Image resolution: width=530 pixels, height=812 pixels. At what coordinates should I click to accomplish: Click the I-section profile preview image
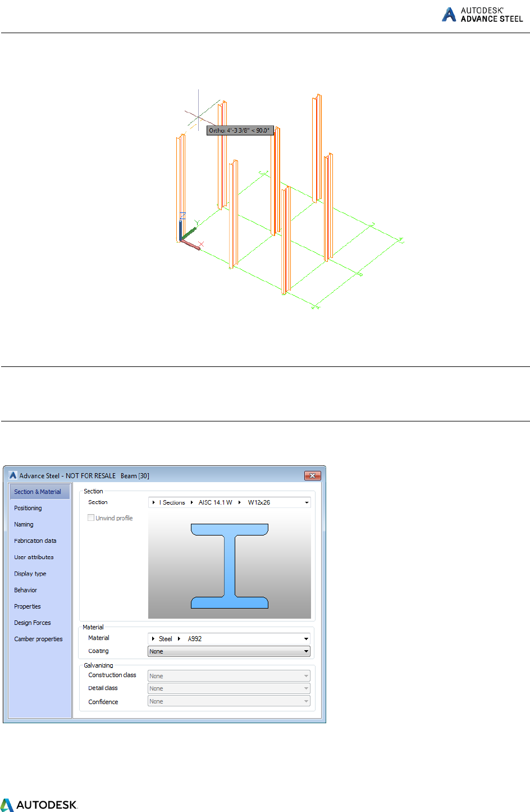pyautogui.click(x=230, y=566)
